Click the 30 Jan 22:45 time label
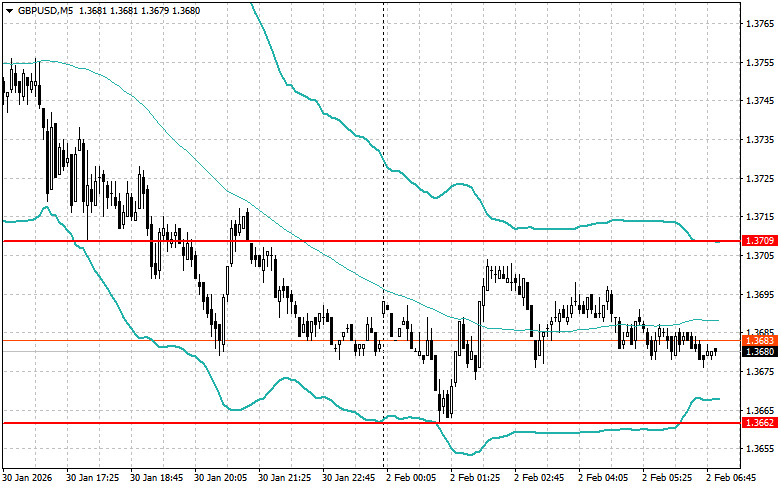This screenshot has width=781, height=489. click(x=349, y=478)
